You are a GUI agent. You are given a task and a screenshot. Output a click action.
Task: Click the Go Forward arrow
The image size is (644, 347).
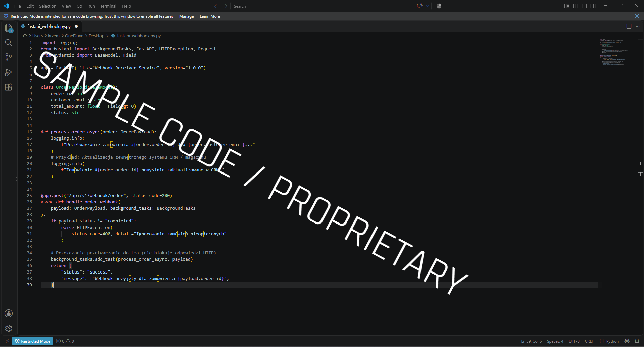tap(225, 6)
